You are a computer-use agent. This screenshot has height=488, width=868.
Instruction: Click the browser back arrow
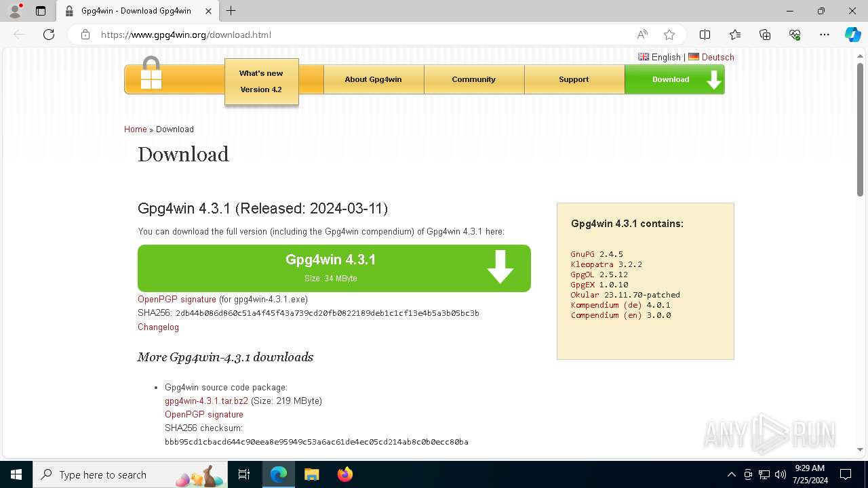pyautogui.click(x=19, y=35)
